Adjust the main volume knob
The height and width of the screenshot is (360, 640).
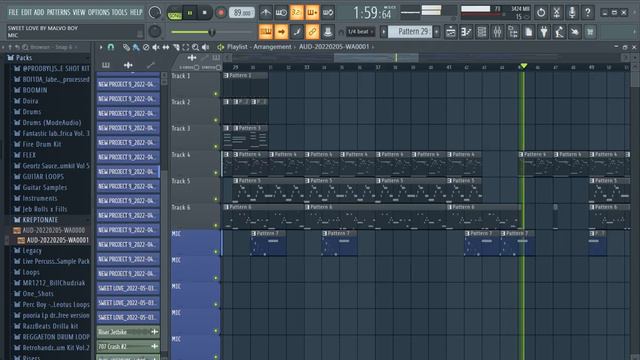[155, 12]
